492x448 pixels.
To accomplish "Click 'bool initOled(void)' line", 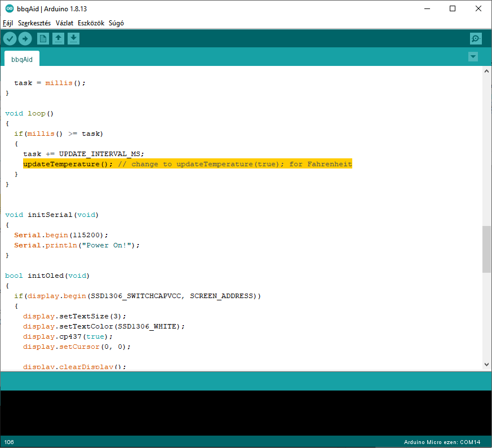I will pos(47,276).
